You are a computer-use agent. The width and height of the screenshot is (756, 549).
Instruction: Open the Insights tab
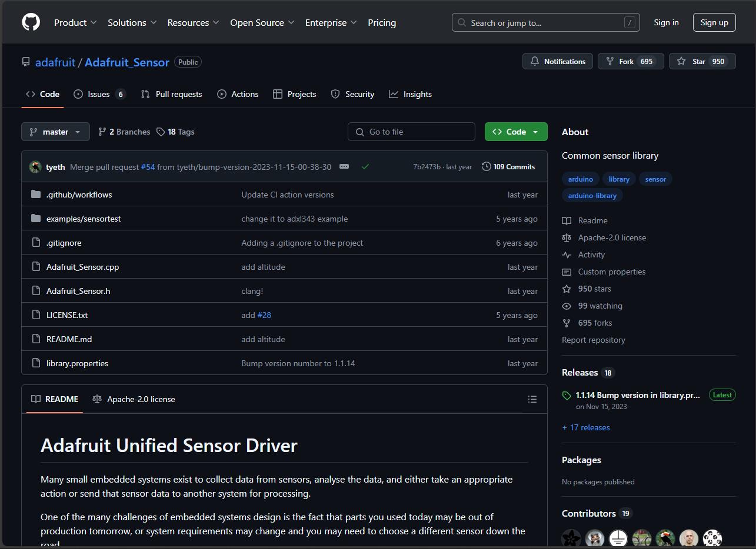click(410, 94)
